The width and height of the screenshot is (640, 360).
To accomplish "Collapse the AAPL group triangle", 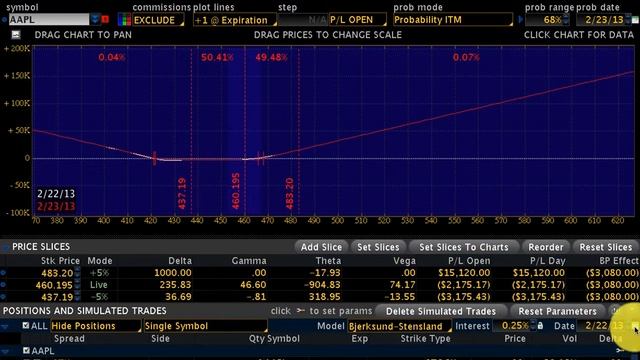I will click(x=5, y=351).
